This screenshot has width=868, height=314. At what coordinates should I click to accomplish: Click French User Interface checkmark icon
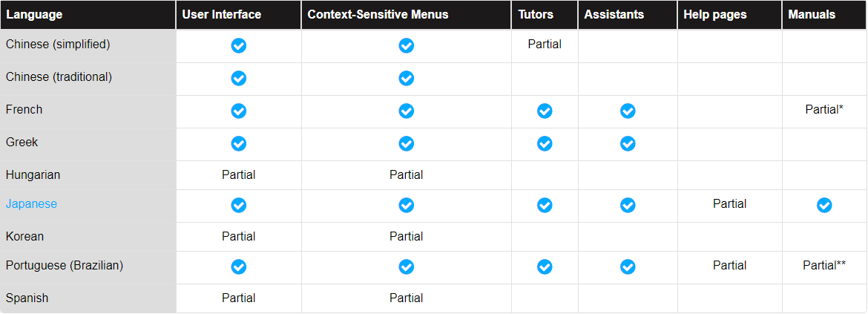(239, 111)
